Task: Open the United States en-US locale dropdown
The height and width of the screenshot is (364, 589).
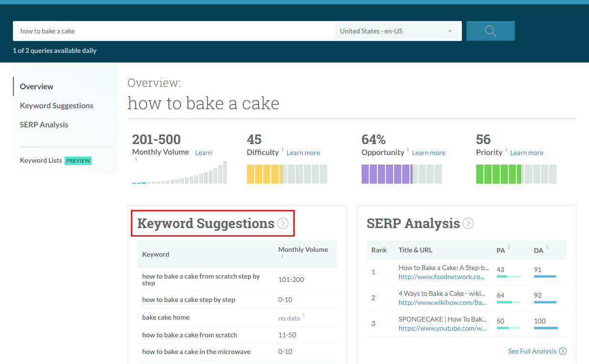Action: pyautogui.click(x=396, y=31)
